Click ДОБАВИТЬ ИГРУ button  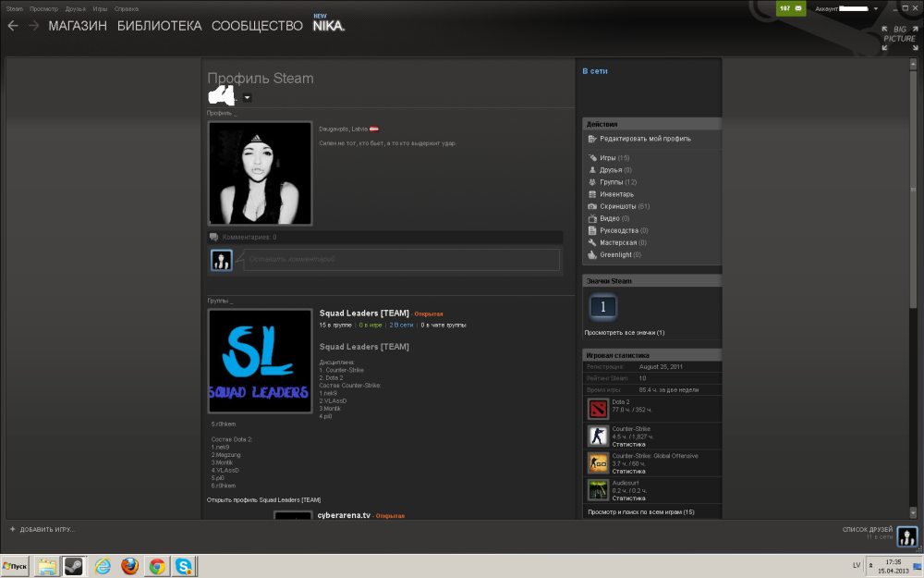coord(42,530)
